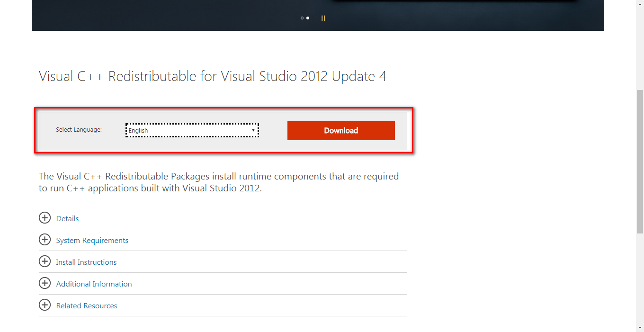Click the page vertical scrollbar thumb
This screenshot has height=332, width=644.
click(x=640, y=161)
